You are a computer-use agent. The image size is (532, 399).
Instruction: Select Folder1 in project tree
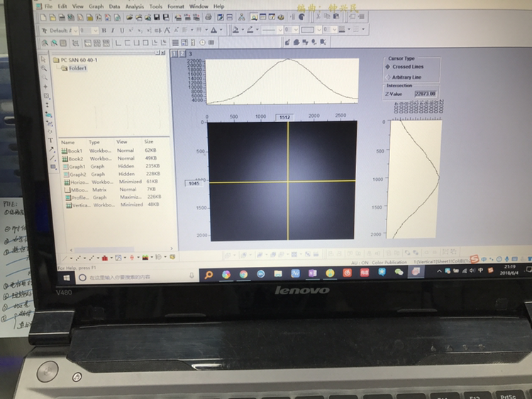[x=74, y=68]
